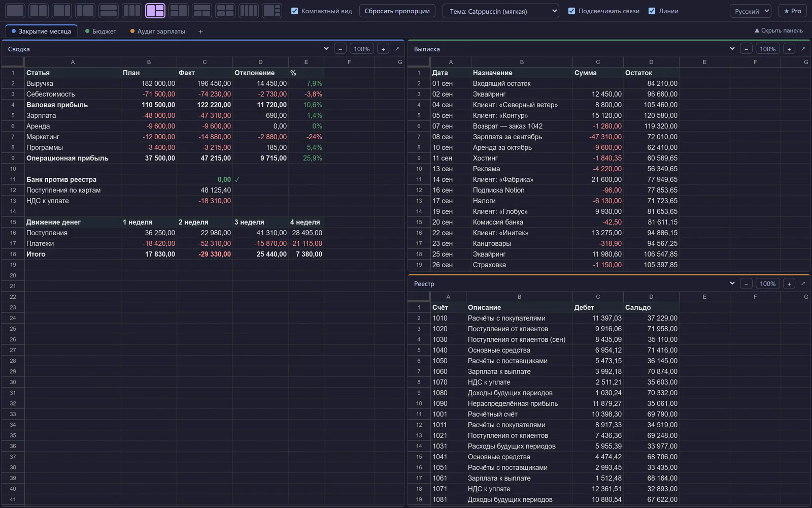Screen dimensions: 812x508
Task: Maximize the Сводка pane with arrow icon
Action: 397,49
